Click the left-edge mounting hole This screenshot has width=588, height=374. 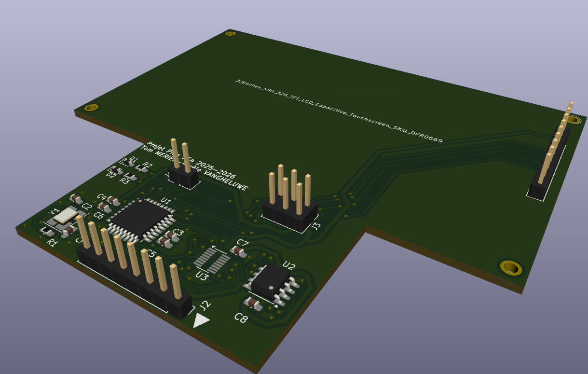coord(91,108)
